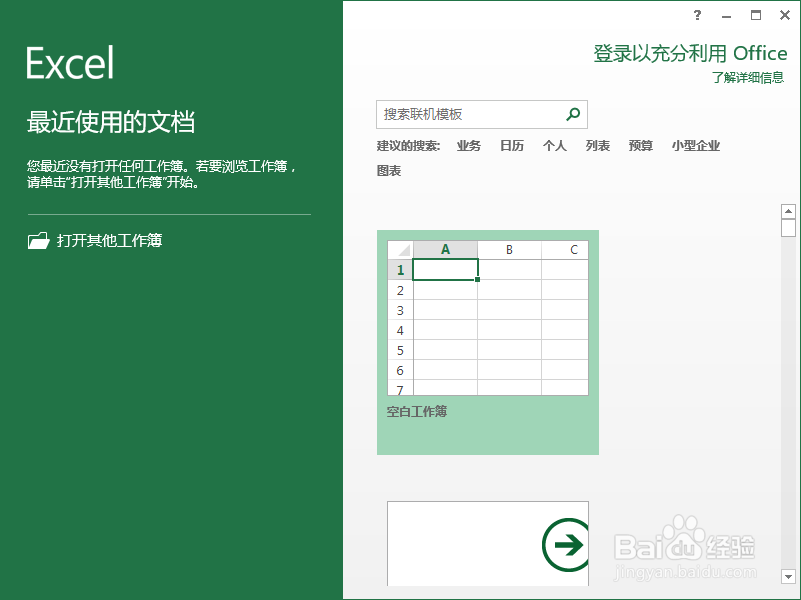The width and height of the screenshot is (801, 600).
Task: Click the green arrow on the tour template
Action: click(x=565, y=543)
